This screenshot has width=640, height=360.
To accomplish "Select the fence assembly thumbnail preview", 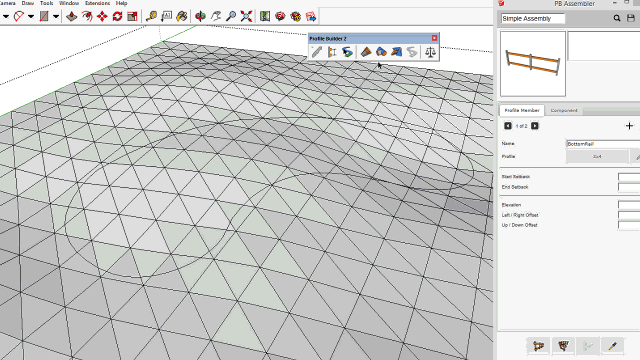I will tap(533, 64).
